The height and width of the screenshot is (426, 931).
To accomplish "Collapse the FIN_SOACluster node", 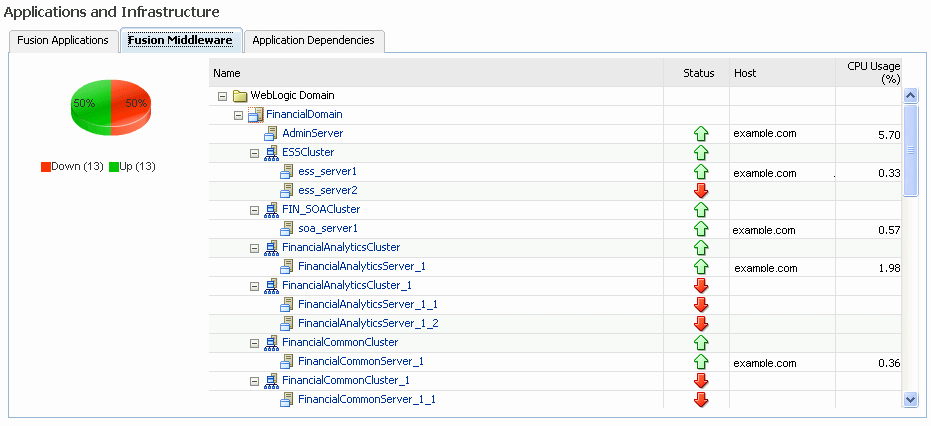I will tap(255, 210).
